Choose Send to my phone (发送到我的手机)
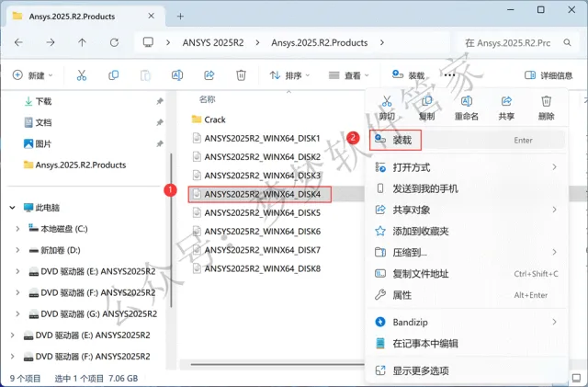Image resolution: width=588 pixels, height=387 pixels. coord(468,188)
